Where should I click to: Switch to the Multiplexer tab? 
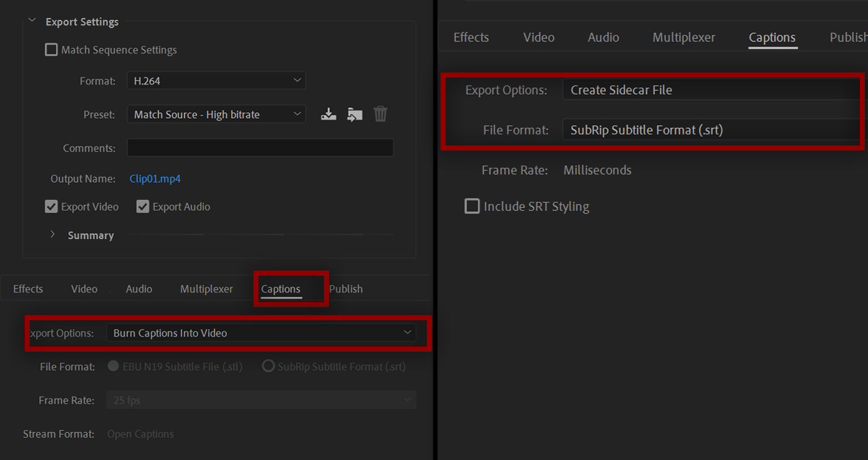[x=206, y=289]
